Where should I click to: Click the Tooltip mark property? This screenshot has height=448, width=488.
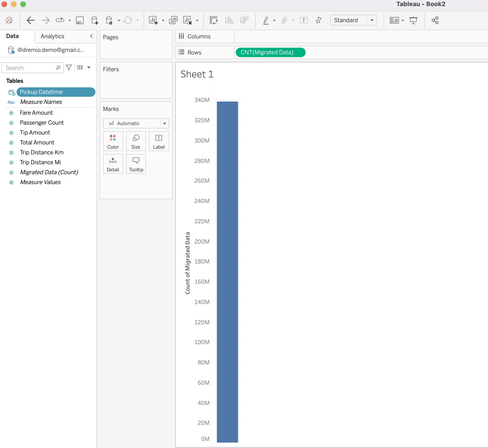[136, 164]
